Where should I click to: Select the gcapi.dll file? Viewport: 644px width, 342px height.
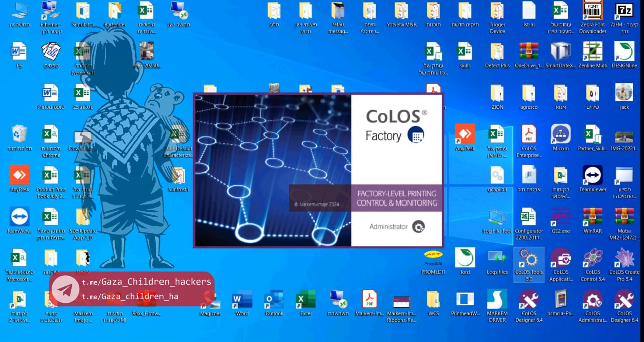[x=497, y=176]
